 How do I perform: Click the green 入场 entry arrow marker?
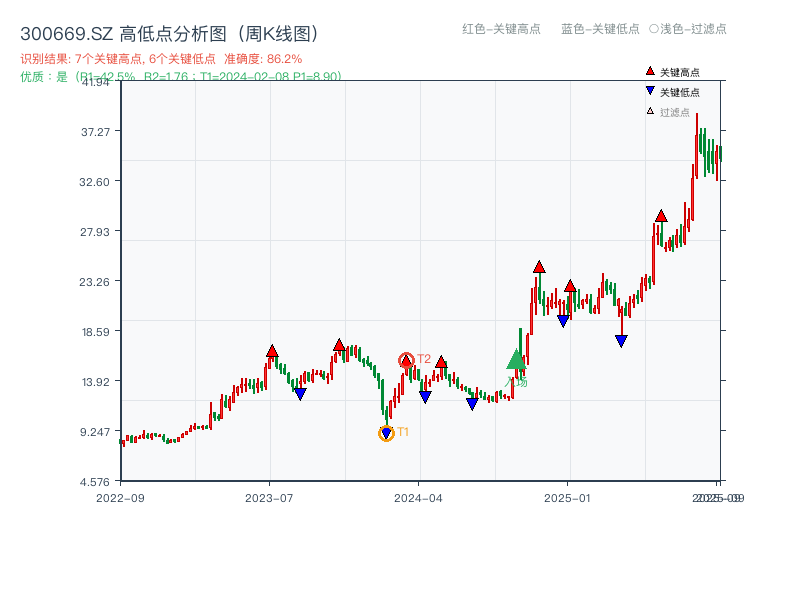click(516, 360)
